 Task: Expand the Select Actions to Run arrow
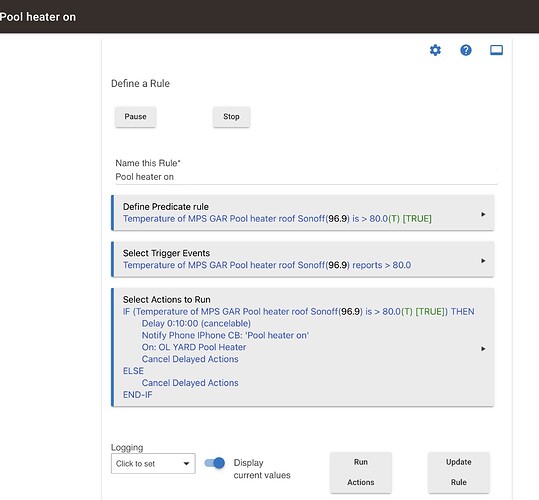483,349
